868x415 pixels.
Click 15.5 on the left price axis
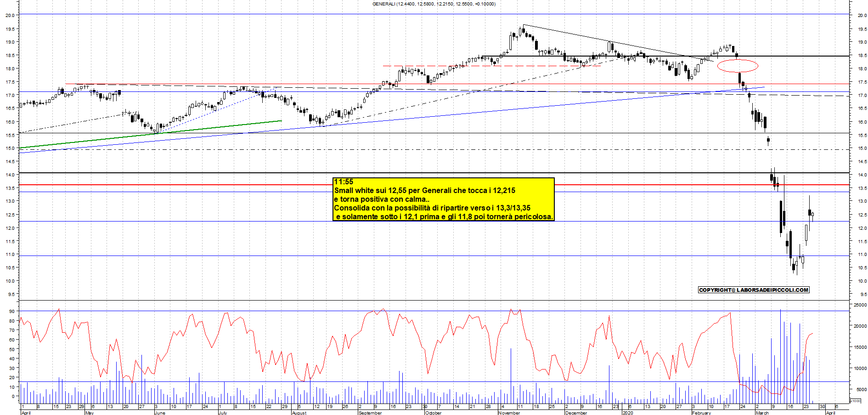10,135
